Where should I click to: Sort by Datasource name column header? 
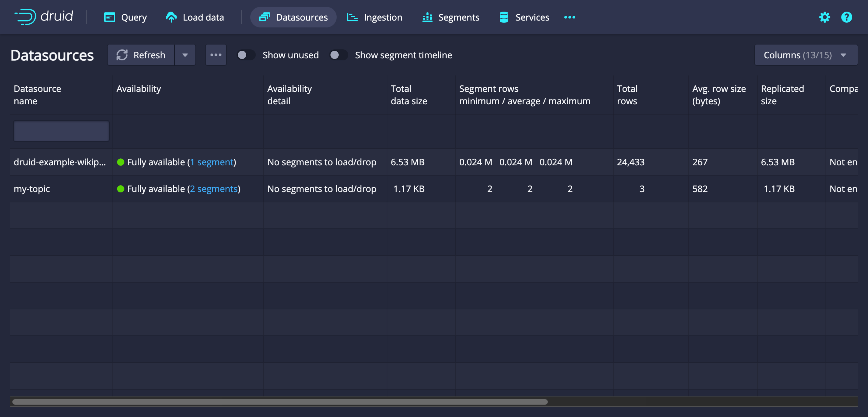click(x=61, y=95)
